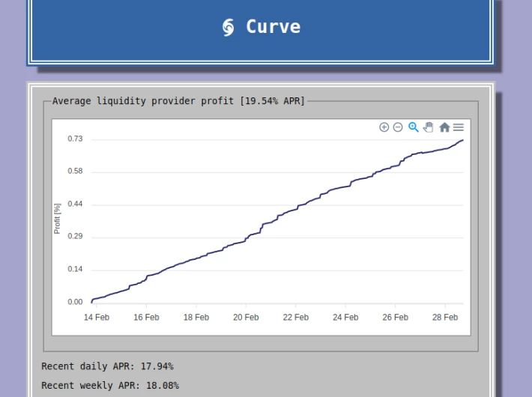
Task: Click the Curve title link
Action: click(273, 26)
